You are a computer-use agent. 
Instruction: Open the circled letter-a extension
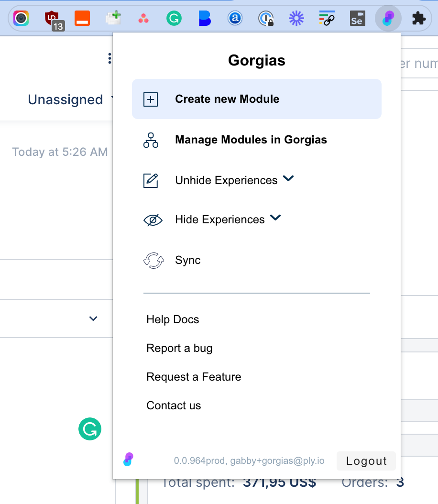[x=235, y=18]
